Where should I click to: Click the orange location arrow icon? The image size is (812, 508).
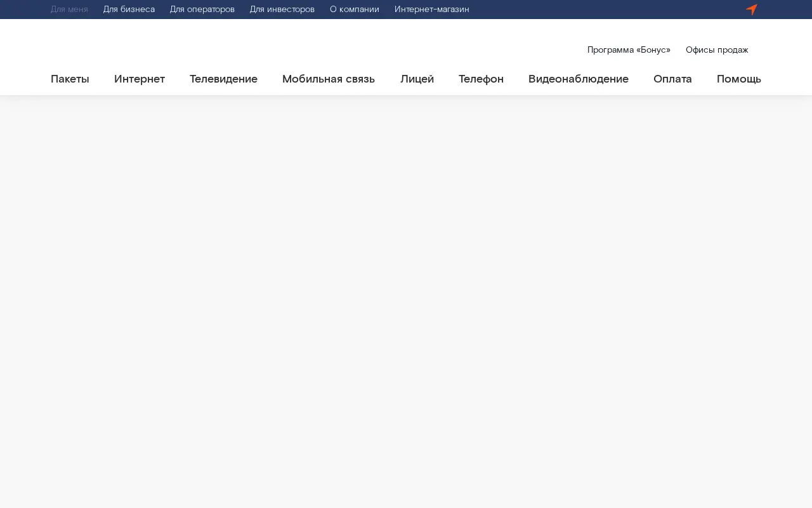pyautogui.click(x=752, y=10)
